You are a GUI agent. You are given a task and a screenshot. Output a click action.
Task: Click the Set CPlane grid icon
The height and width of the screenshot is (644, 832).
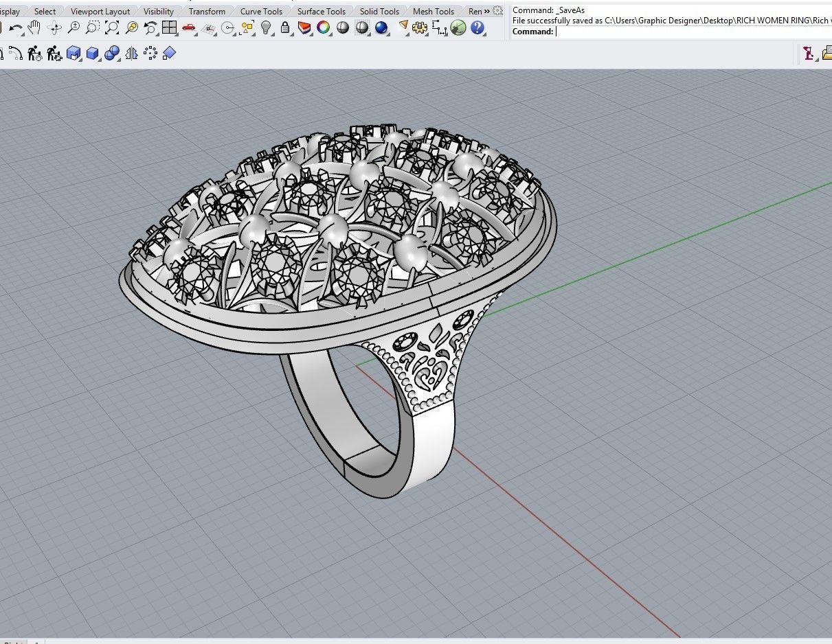208,28
